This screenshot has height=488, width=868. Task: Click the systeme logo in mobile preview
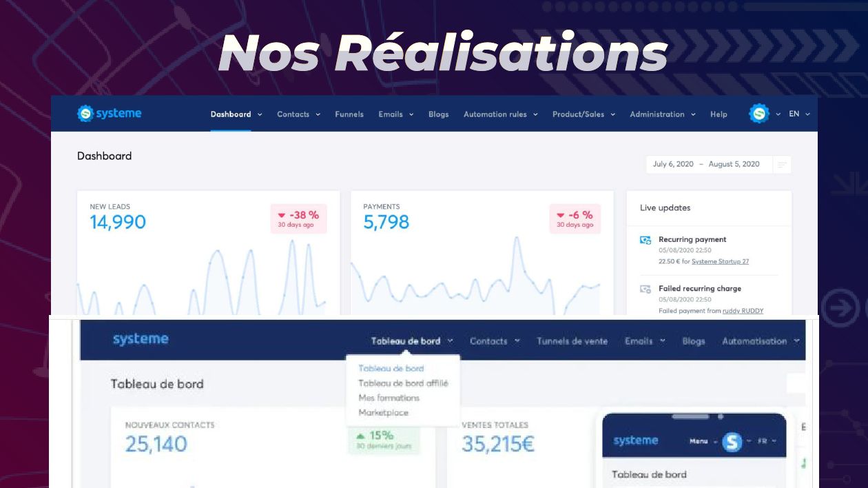(635, 440)
